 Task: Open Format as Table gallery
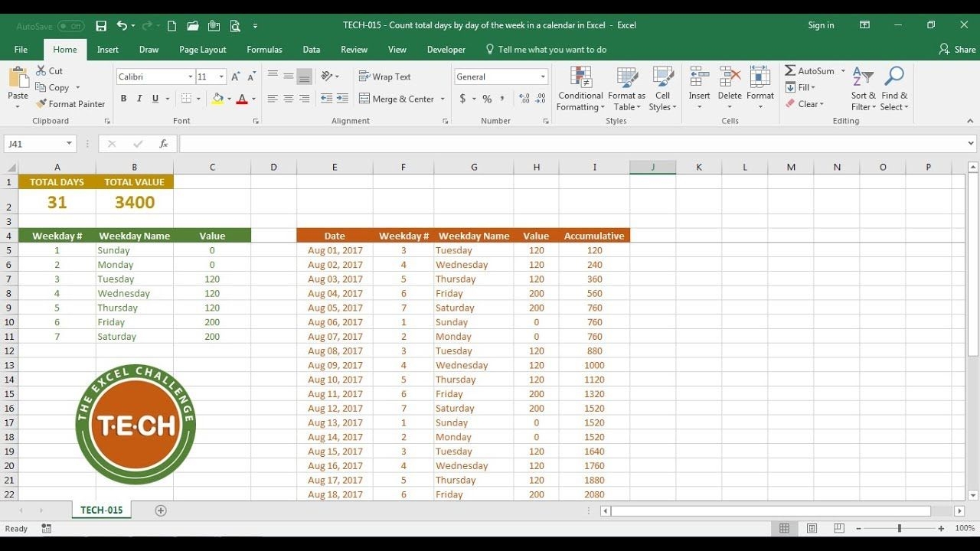(x=627, y=89)
